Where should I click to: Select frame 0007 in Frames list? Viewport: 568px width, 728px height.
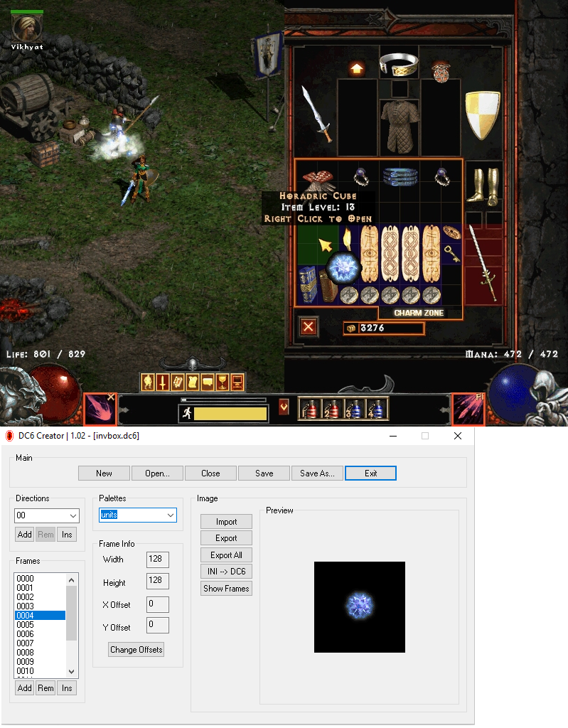(40, 643)
